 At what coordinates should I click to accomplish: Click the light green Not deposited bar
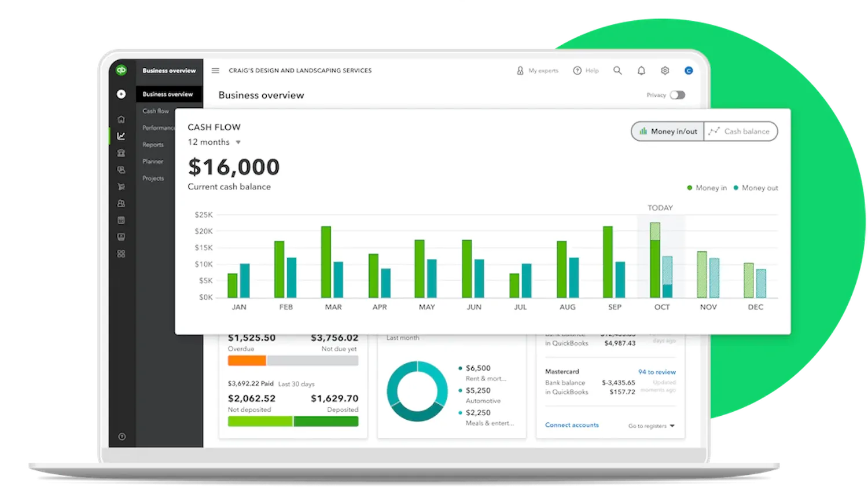click(x=260, y=422)
